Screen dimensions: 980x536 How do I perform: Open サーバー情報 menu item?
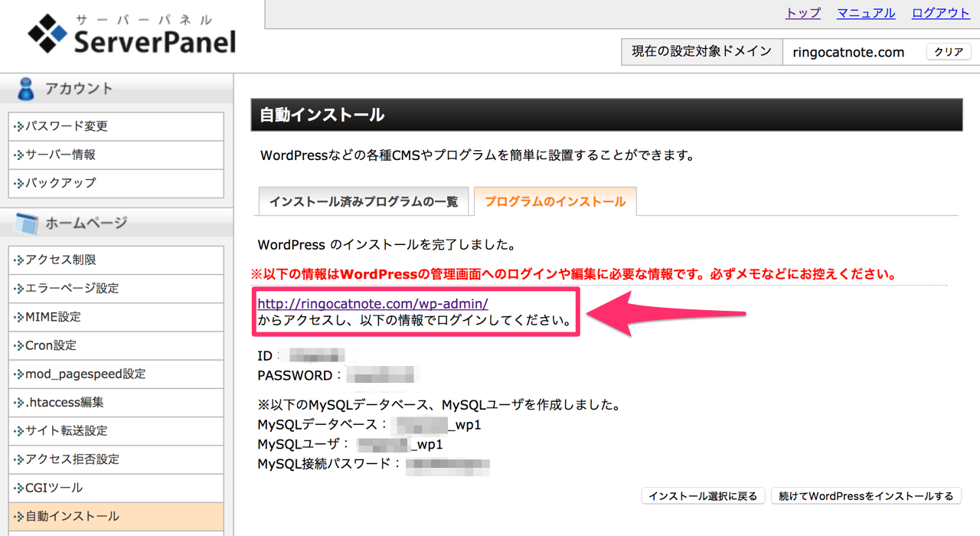click(x=60, y=155)
